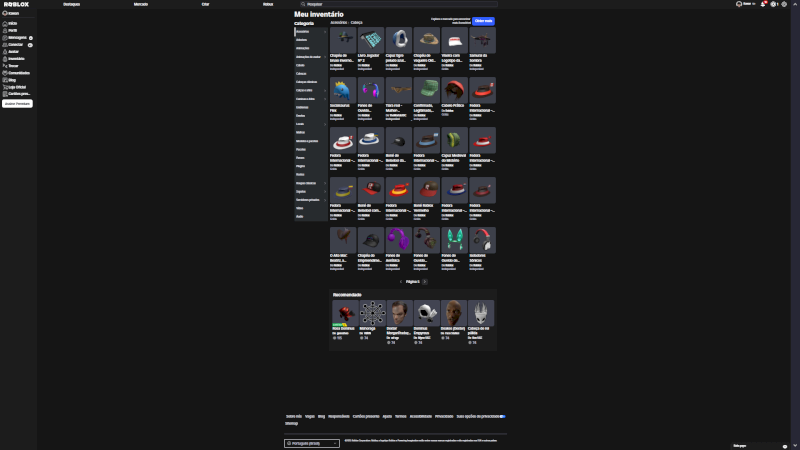The image size is (800, 450).
Task: Open the Socialsaurus Flex blue dinosaur item
Action: pos(343,90)
